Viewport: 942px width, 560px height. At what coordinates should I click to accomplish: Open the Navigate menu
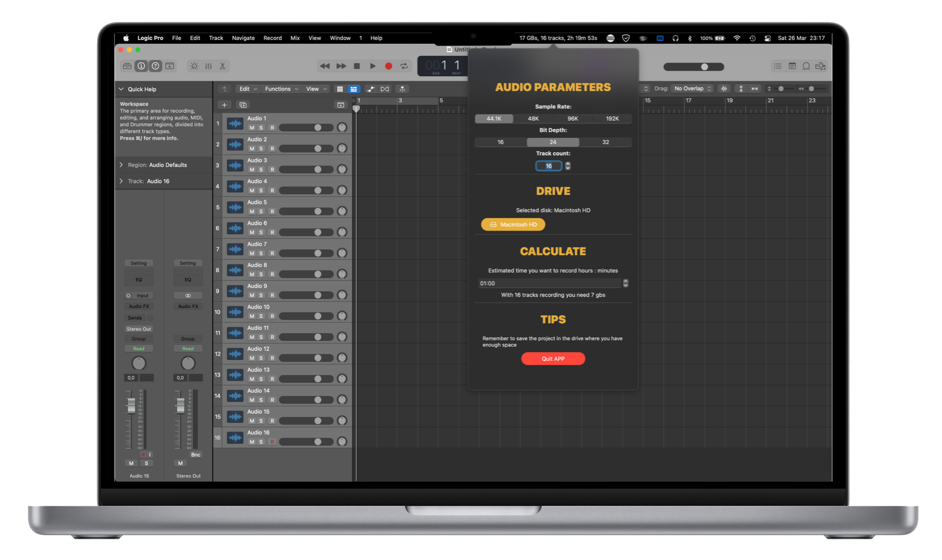coord(243,38)
